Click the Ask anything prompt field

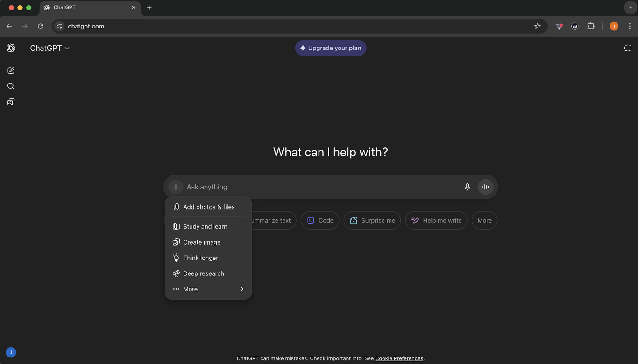point(322,187)
